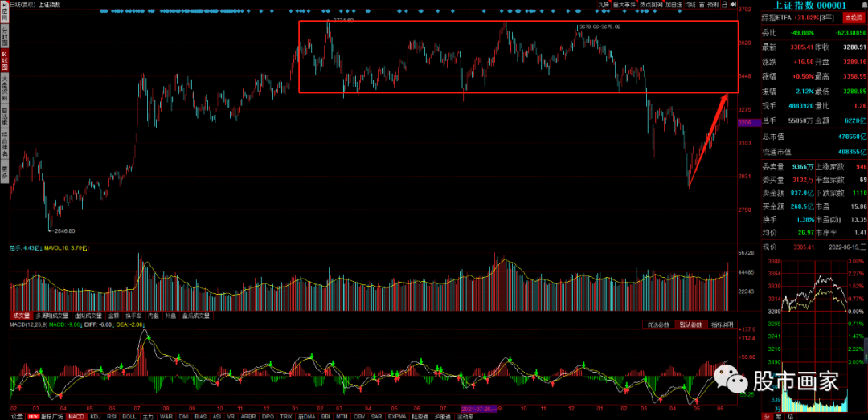Select 虚拟成交量 tab

pos(88,316)
